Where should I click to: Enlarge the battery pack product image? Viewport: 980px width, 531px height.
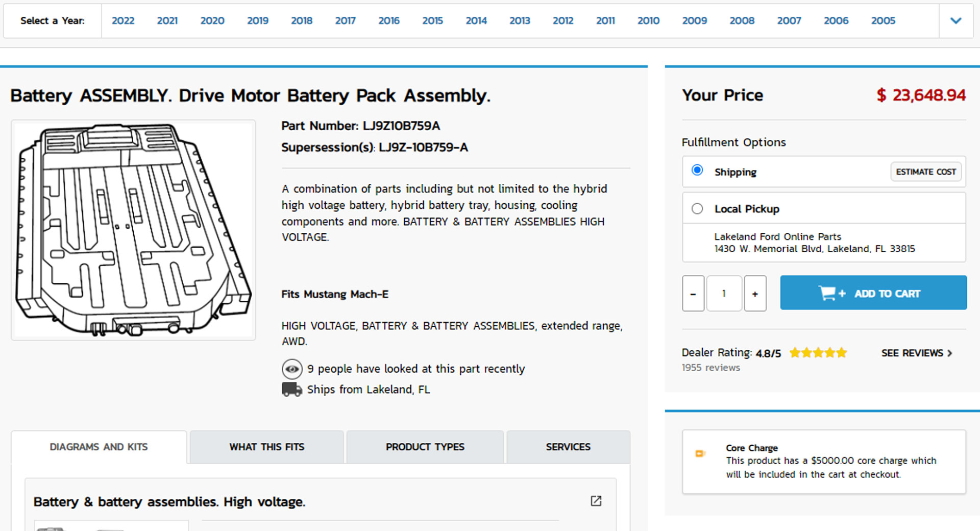133,230
